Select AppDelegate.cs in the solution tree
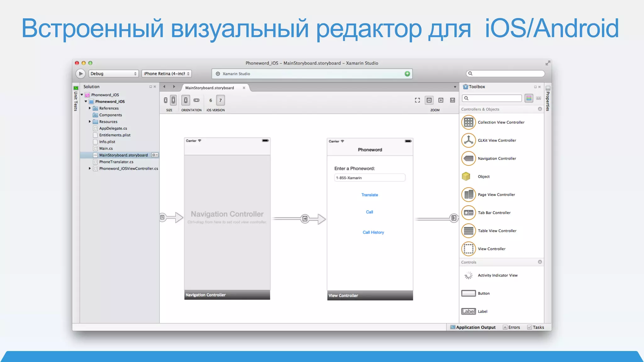Screen dimensions: 644x362 pos(113,128)
